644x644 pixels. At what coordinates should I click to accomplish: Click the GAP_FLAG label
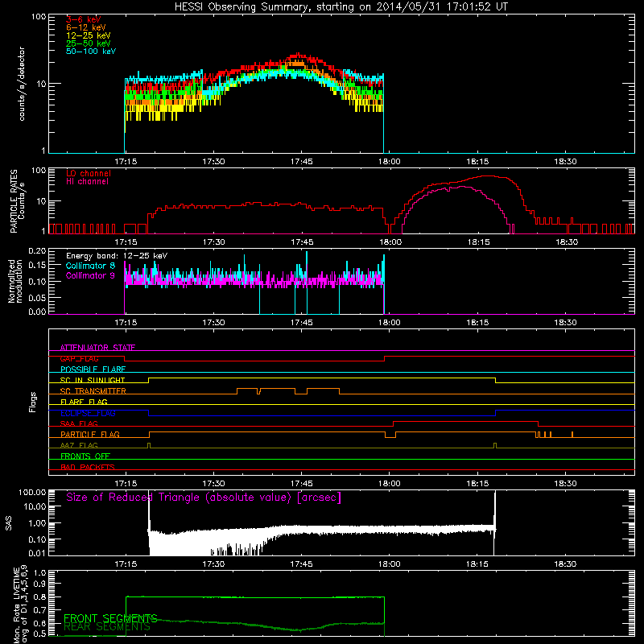pyautogui.click(x=79, y=358)
